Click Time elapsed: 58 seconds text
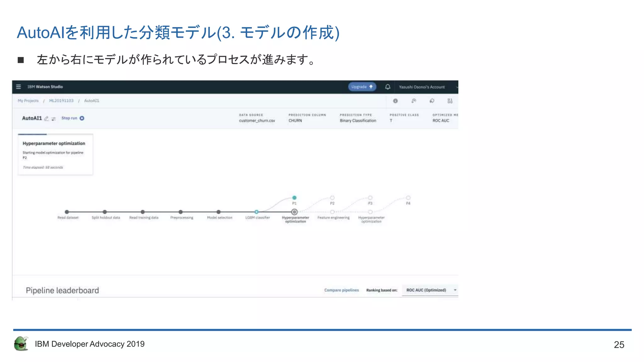644x362 pixels. [43, 167]
